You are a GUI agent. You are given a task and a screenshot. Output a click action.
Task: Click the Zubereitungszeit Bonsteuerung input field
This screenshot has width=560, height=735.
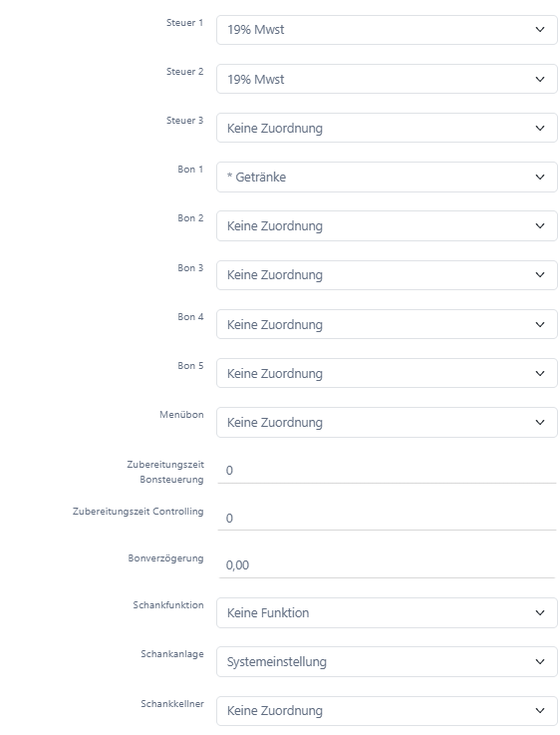(387, 471)
